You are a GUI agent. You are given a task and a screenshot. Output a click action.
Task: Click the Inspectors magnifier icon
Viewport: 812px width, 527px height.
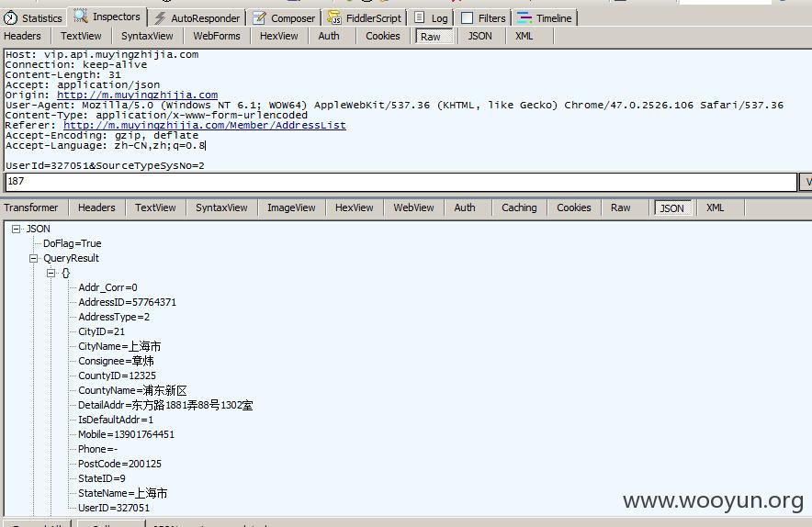pos(80,16)
